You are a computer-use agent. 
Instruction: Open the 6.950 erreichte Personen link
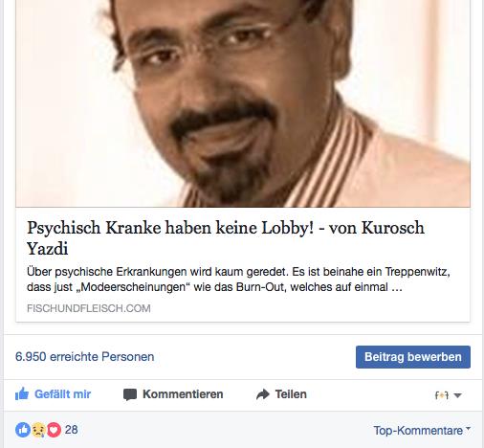(x=85, y=356)
